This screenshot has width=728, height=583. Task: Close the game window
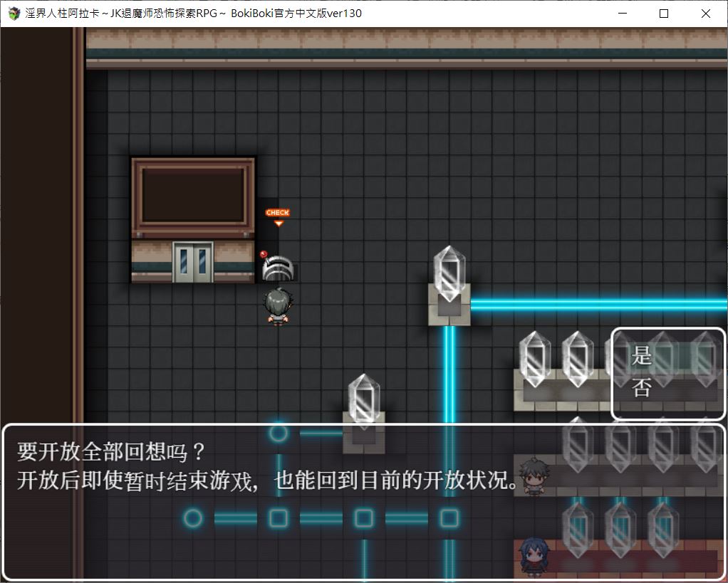pyautogui.click(x=705, y=13)
